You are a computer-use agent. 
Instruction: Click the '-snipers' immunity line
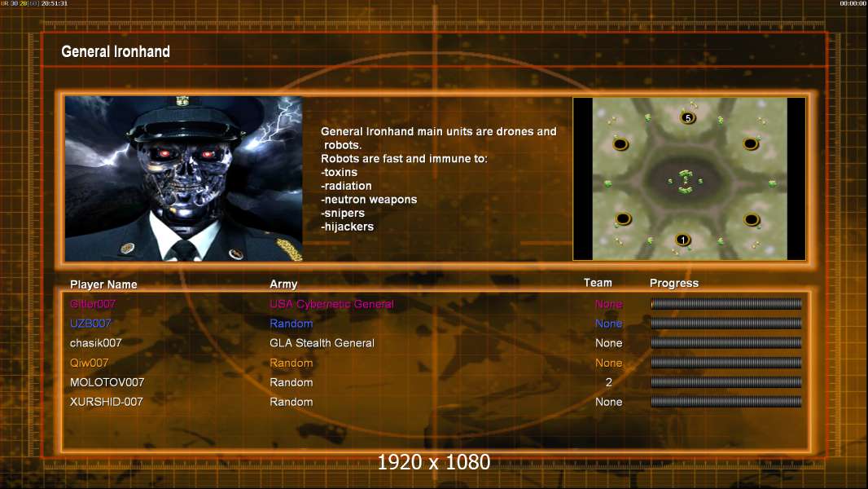(343, 214)
